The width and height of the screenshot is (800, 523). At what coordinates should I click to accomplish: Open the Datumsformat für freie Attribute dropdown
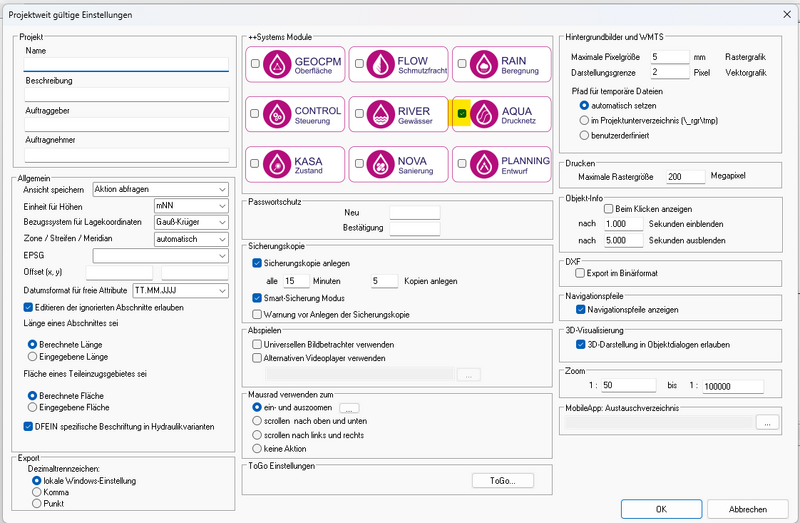[x=180, y=290]
